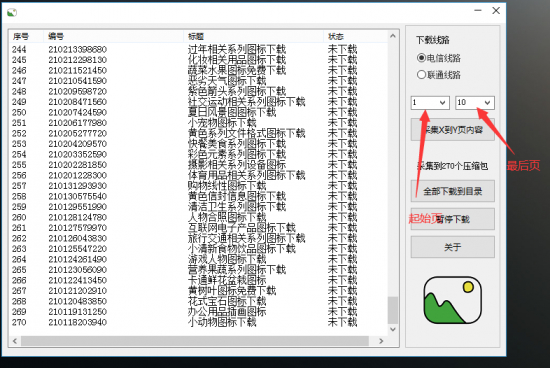Click the horizontal scrollbar thumb
The width and height of the screenshot is (550, 368).
click(x=195, y=341)
